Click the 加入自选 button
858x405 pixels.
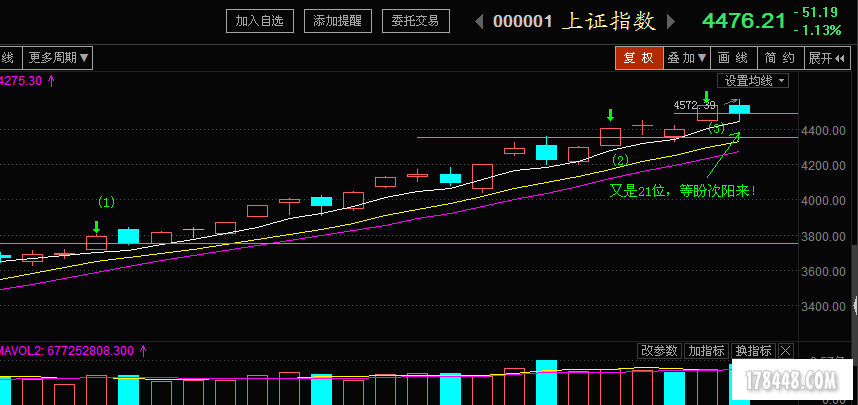point(260,21)
